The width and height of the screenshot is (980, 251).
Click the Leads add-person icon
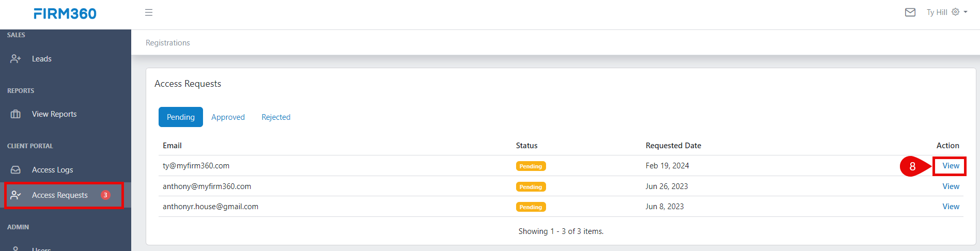(15, 59)
